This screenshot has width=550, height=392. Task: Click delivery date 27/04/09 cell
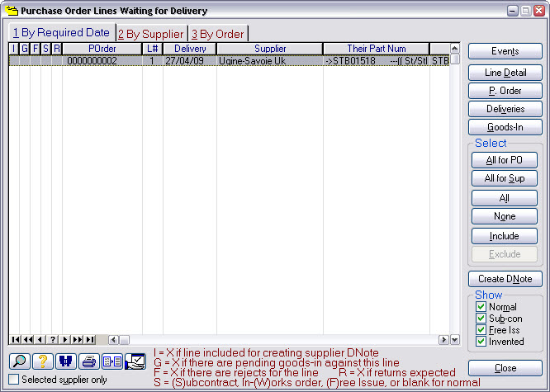coord(190,61)
